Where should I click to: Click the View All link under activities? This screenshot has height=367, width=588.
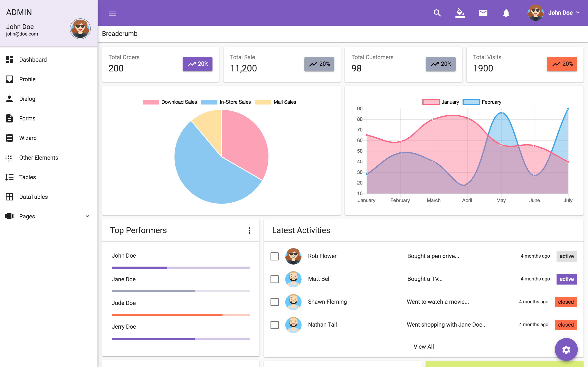pos(424,347)
